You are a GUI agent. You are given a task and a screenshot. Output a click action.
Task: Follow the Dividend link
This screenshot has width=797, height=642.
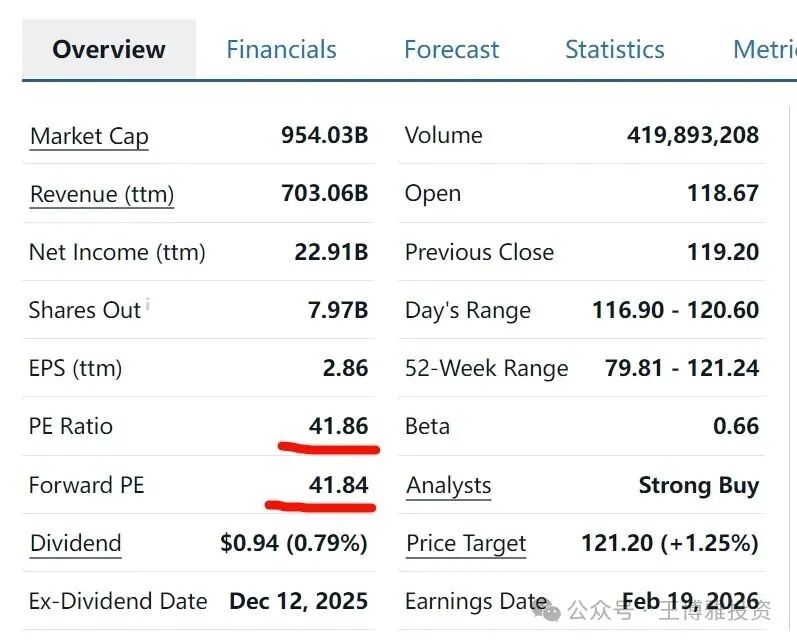(x=76, y=544)
